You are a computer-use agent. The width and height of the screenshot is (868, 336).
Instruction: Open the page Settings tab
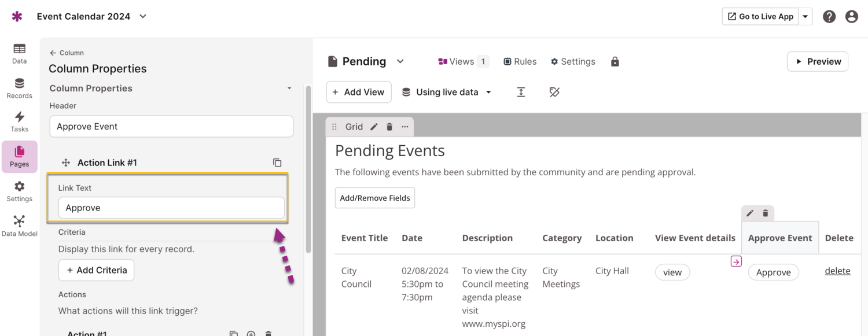point(572,61)
